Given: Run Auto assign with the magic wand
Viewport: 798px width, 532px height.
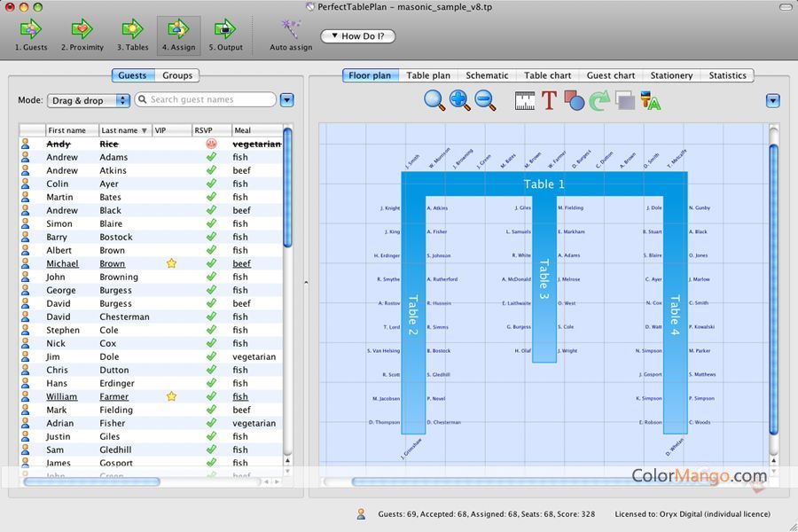Looking at the screenshot, I should click(x=290, y=29).
